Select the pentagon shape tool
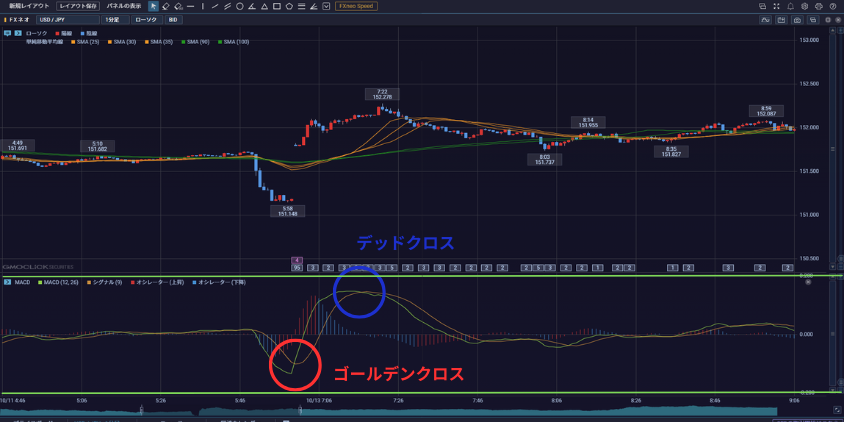 click(x=289, y=6)
